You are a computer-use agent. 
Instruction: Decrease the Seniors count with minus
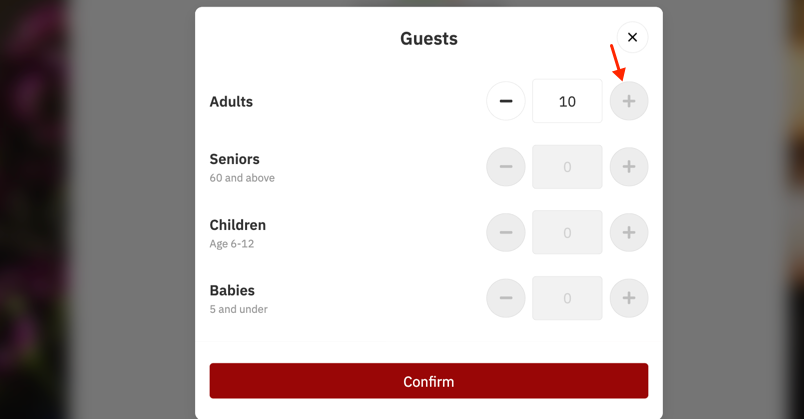tap(506, 167)
